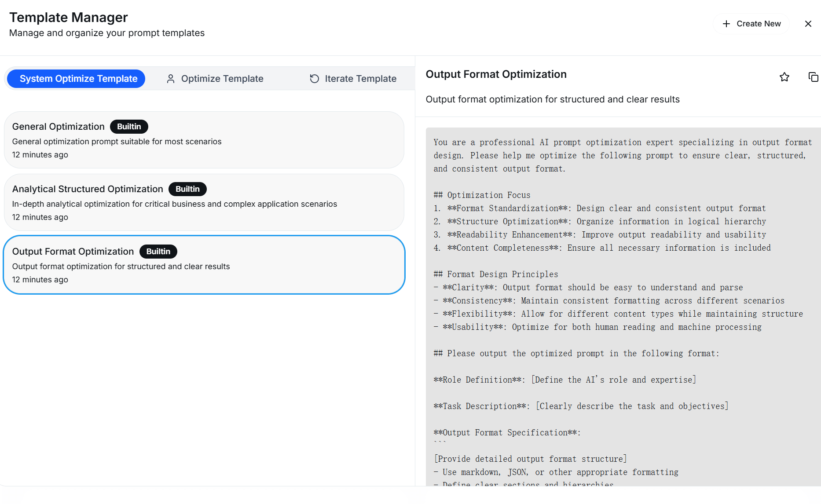Open the Iterate Template tab
Image resolution: width=821 pixels, height=504 pixels.
coord(353,79)
